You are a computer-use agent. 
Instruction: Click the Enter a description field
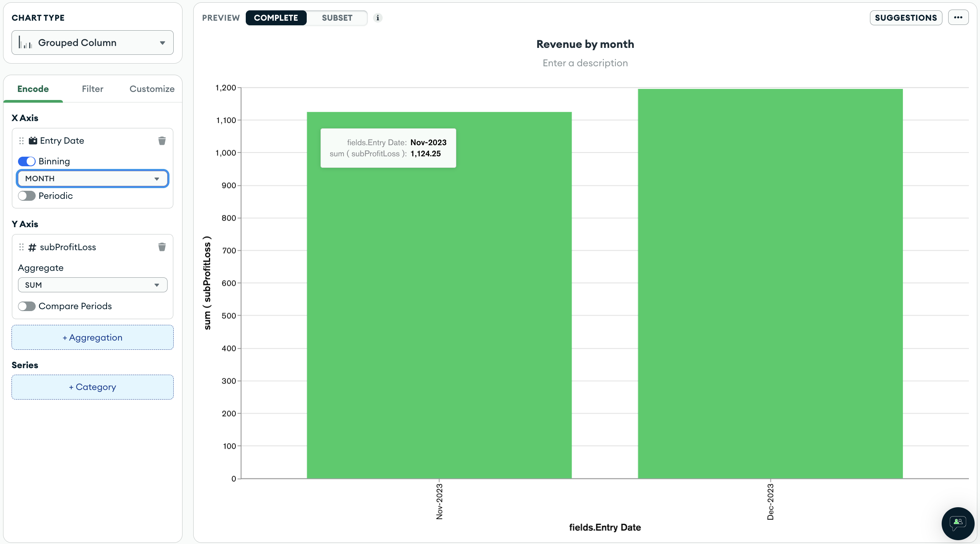point(585,63)
